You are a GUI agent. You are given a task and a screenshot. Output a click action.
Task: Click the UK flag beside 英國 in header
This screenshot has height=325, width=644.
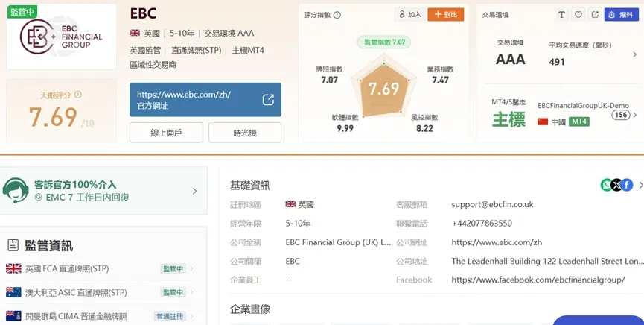point(134,33)
